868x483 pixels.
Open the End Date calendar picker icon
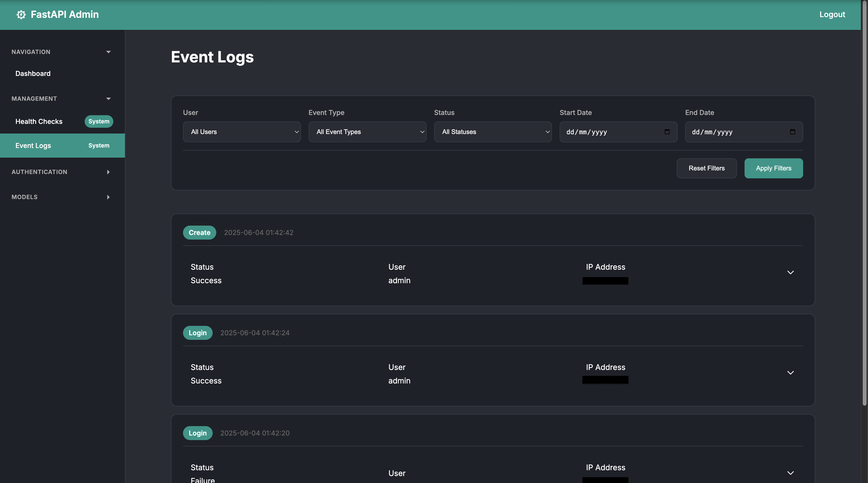(793, 132)
